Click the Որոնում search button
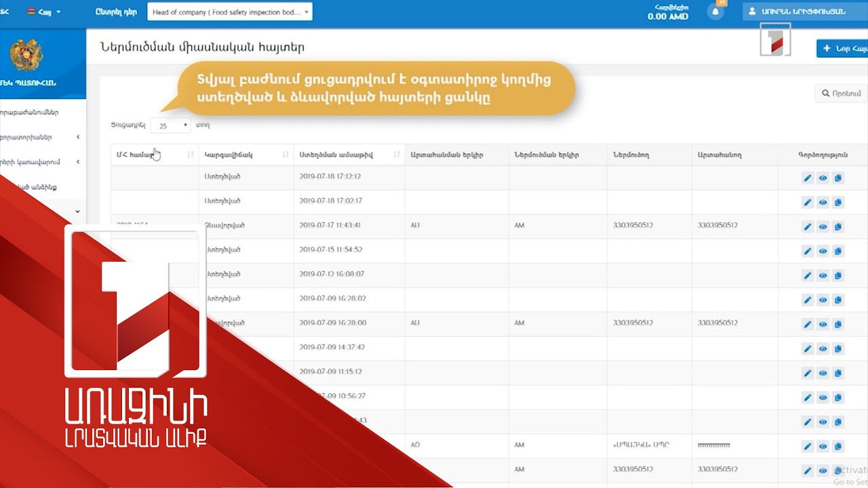868x488 pixels. 841,94
